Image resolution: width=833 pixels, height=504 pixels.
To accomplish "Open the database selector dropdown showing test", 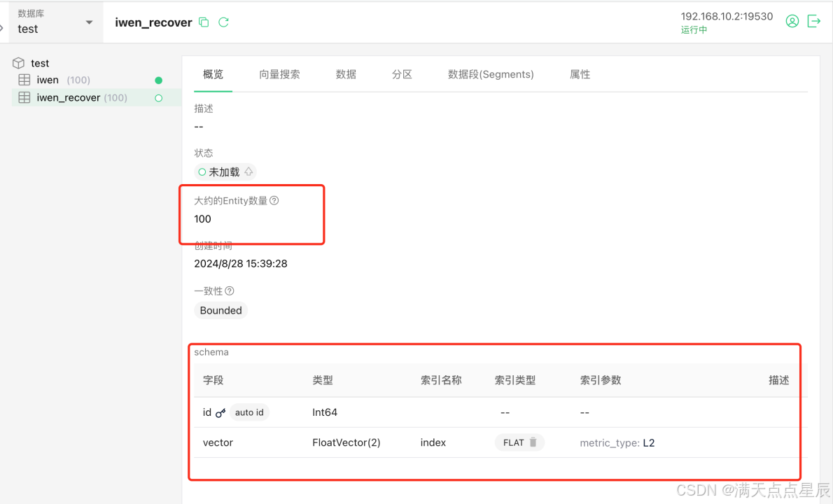I will (55, 22).
